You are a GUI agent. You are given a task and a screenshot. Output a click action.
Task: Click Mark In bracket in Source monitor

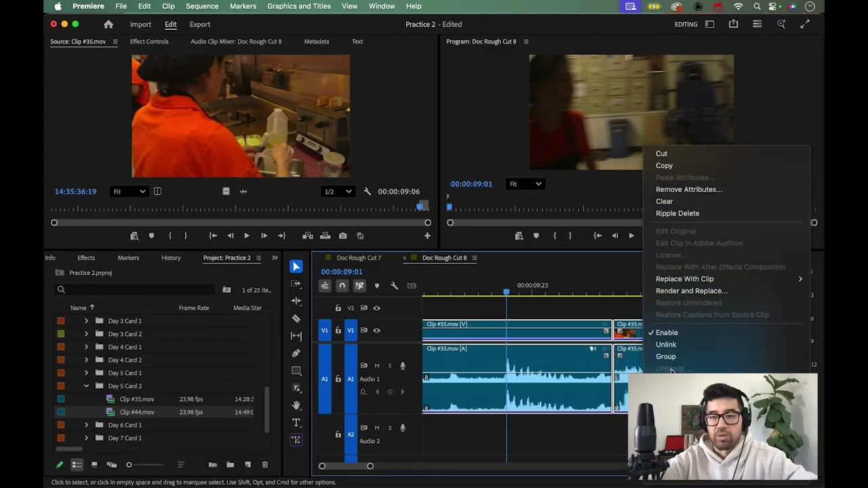tap(170, 236)
